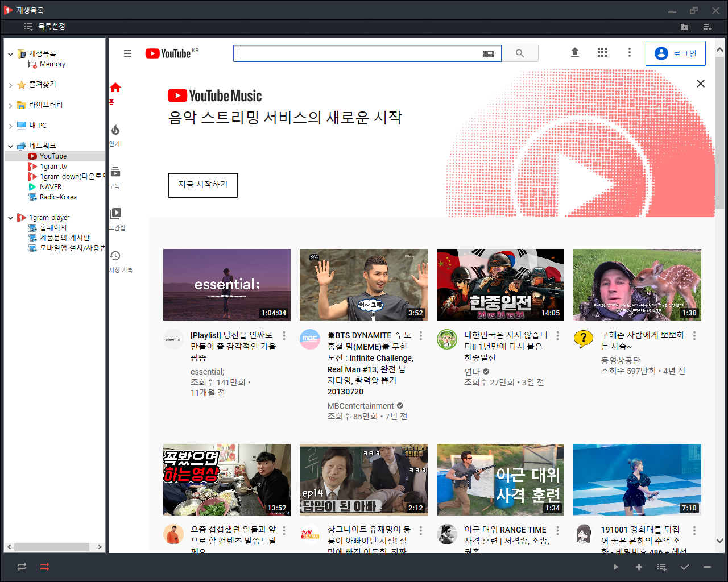Open the MBCentertainment channel link
This screenshot has height=582, width=728.
[x=361, y=406]
